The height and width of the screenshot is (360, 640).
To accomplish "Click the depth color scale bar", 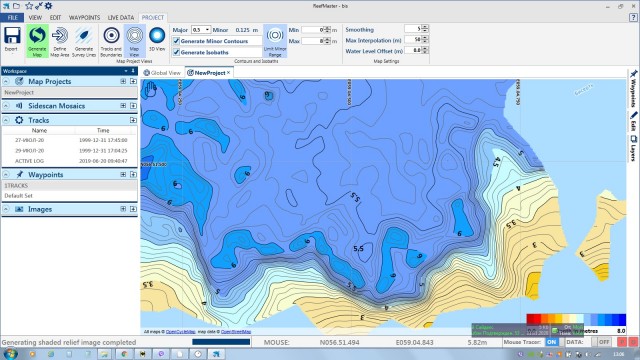I will [x=576, y=319].
